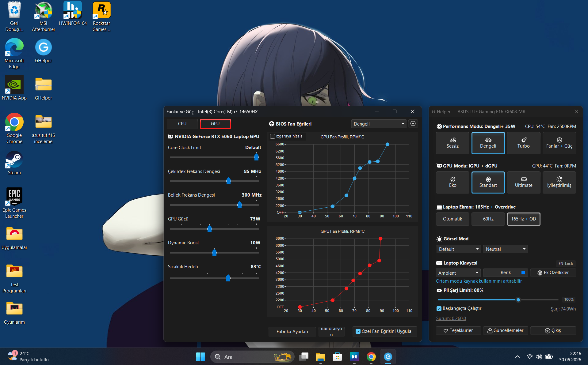This screenshot has width=588, height=365.
Task: Click Core Clock Limit slider handle
Action: click(x=256, y=157)
